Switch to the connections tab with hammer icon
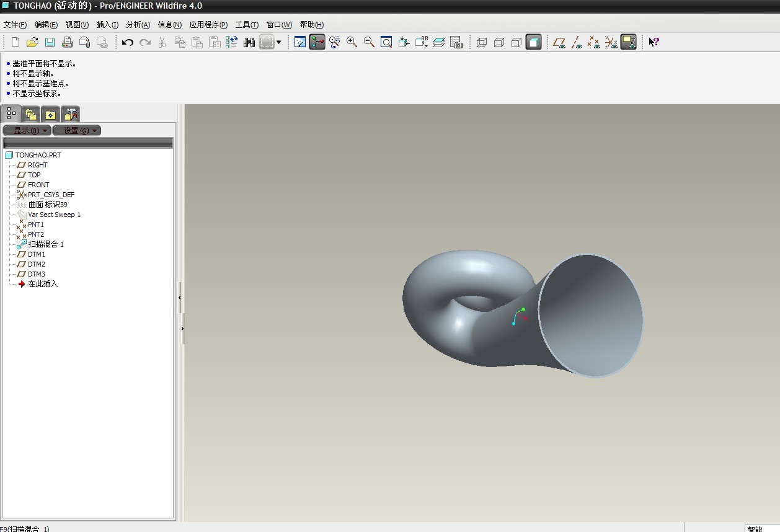Image resolution: width=780 pixels, height=532 pixels. (x=71, y=114)
